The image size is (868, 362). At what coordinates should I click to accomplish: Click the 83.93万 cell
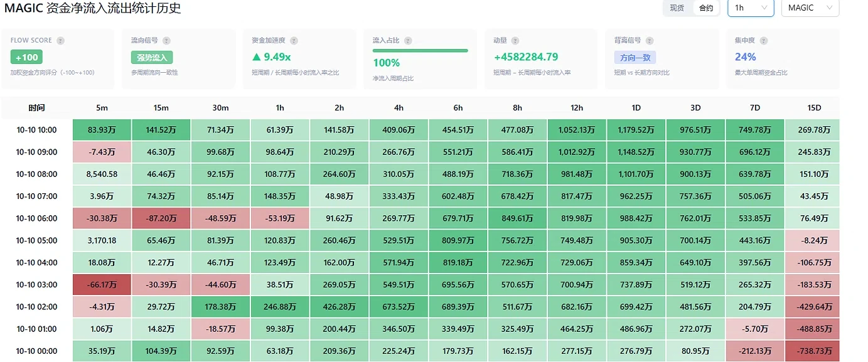[x=102, y=130]
